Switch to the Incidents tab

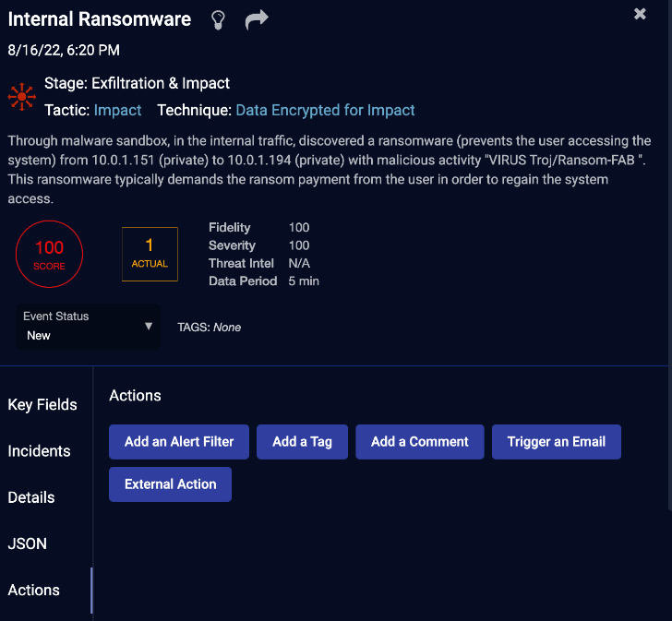point(39,451)
